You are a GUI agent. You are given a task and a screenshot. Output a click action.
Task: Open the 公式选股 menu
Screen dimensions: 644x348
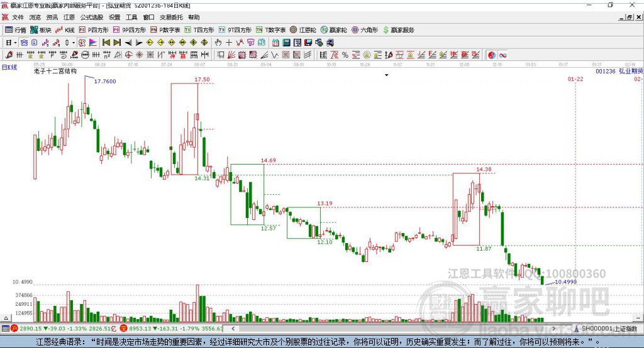pos(92,17)
